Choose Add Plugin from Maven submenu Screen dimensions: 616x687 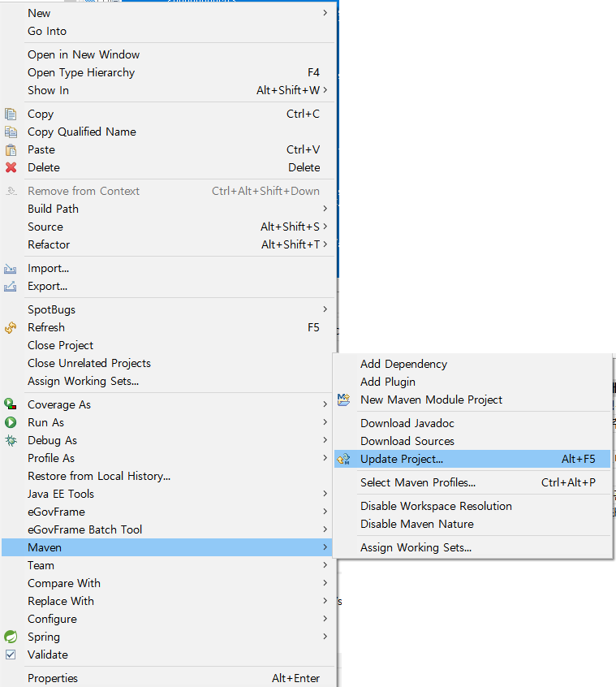point(472,382)
